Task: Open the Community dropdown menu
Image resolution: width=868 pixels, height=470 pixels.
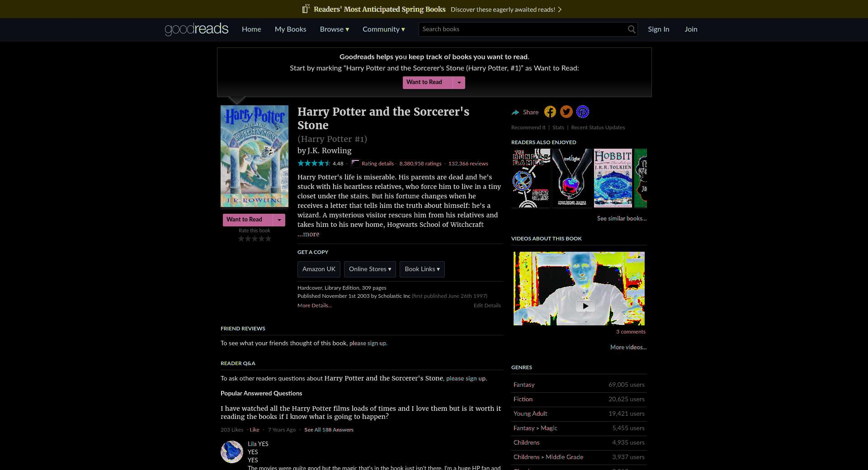Action: tap(384, 29)
